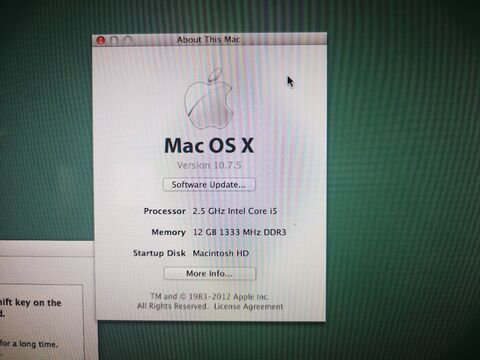Select the Macintosh HD startup disk text
The width and height of the screenshot is (480, 360).
[x=221, y=253]
